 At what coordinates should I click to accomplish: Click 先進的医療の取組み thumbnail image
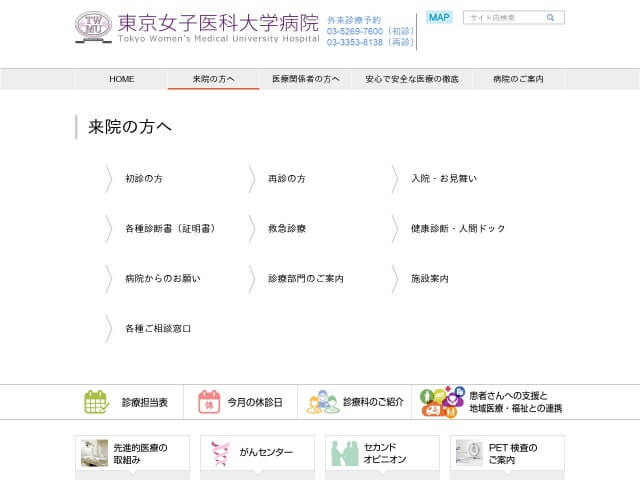(x=94, y=453)
